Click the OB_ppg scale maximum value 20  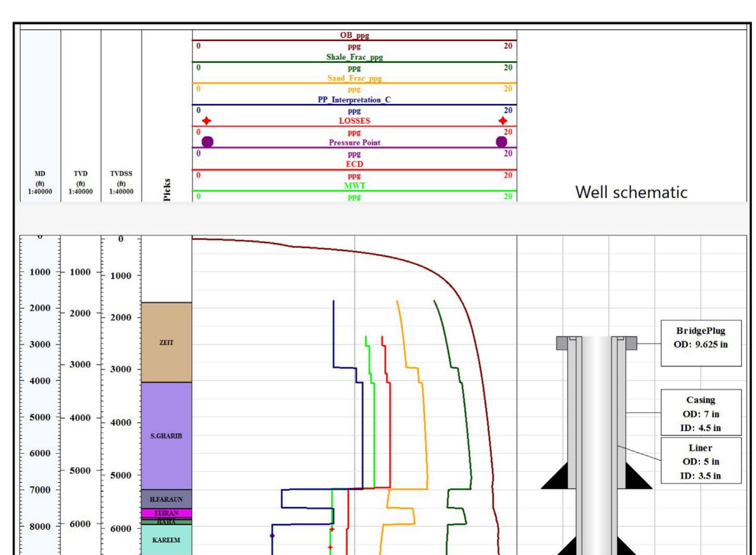pyautogui.click(x=507, y=46)
